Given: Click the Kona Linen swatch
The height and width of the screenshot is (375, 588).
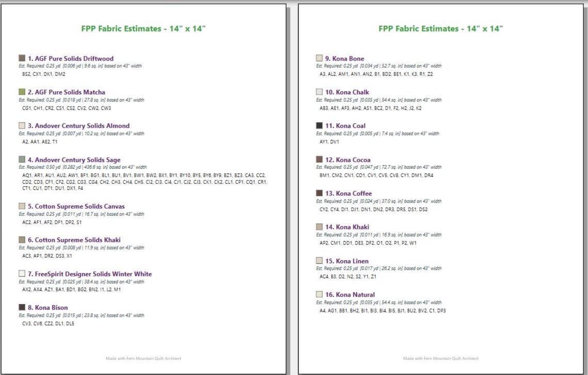Looking at the screenshot, I should pos(319,260).
